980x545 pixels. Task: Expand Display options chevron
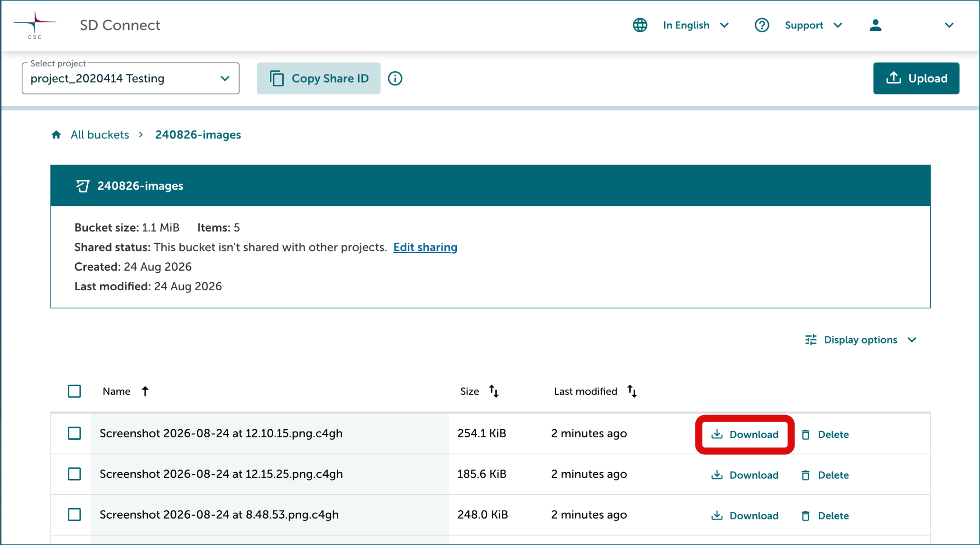coord(912,340)
